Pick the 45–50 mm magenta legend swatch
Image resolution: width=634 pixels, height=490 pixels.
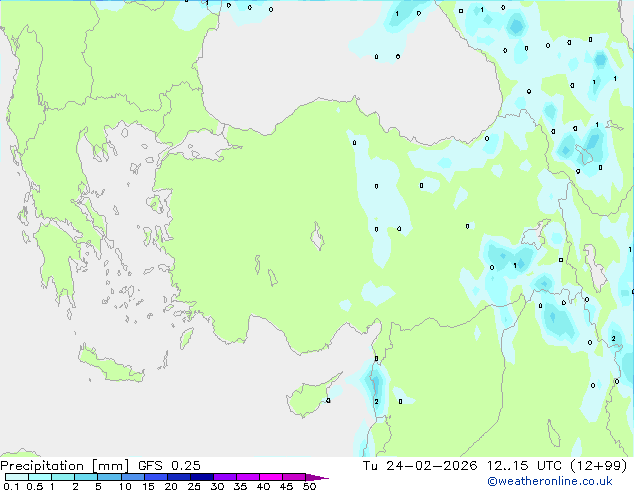coord(294,477)
